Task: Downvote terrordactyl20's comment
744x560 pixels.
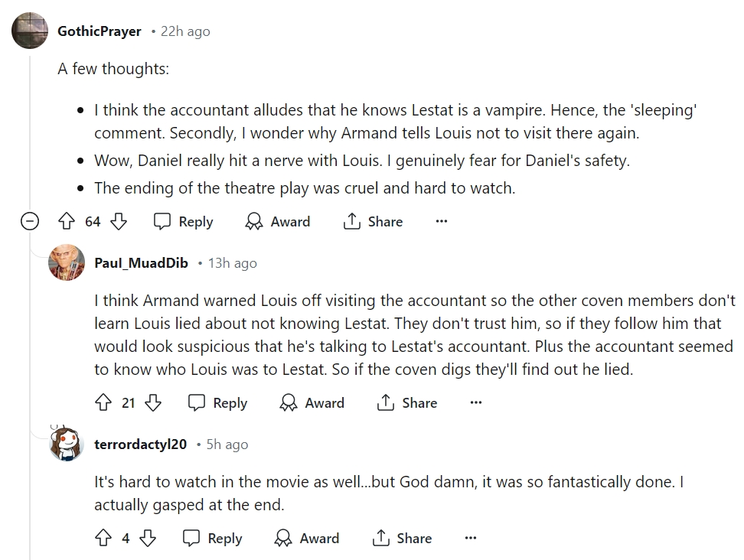Action: (x=148, y=539)
